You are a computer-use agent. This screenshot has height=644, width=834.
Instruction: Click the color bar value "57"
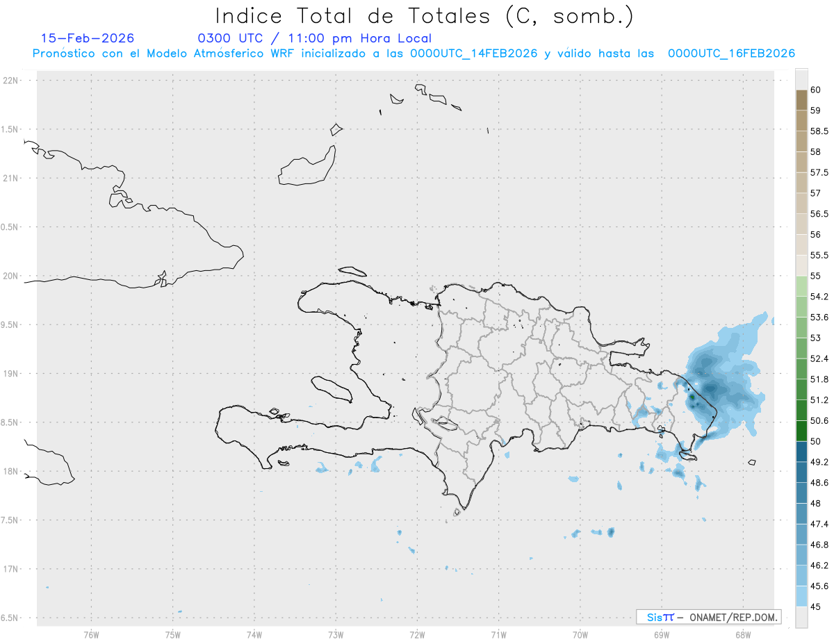816,193
